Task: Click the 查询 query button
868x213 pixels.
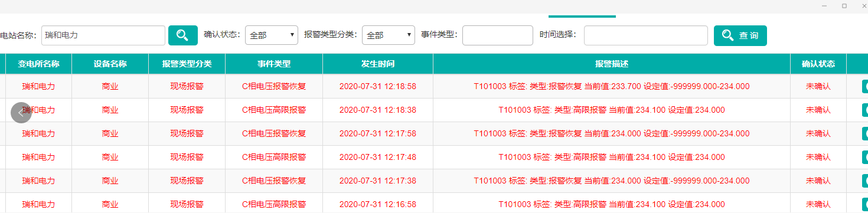Action: point(740,35)
